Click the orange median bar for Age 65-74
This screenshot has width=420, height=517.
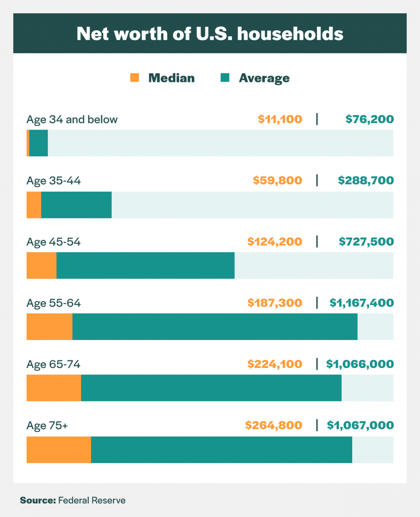(x=54, y=388)
